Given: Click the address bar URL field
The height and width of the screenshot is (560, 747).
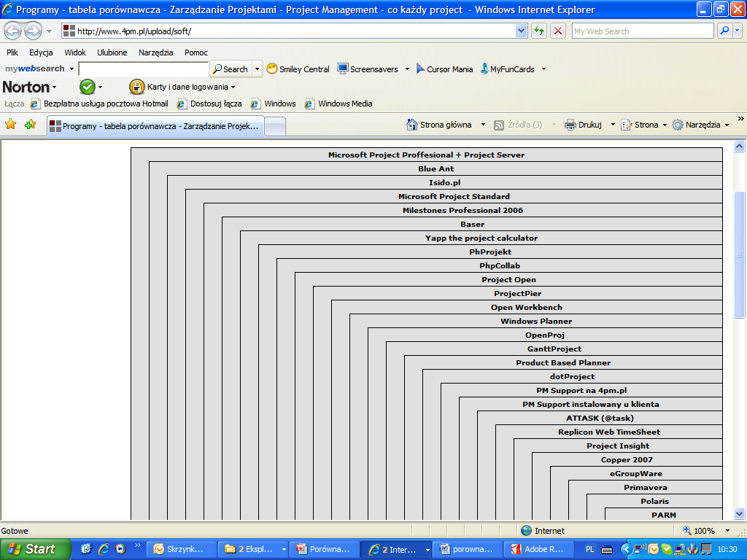Looking at the screenshot, I should click(x=289, y=31).
